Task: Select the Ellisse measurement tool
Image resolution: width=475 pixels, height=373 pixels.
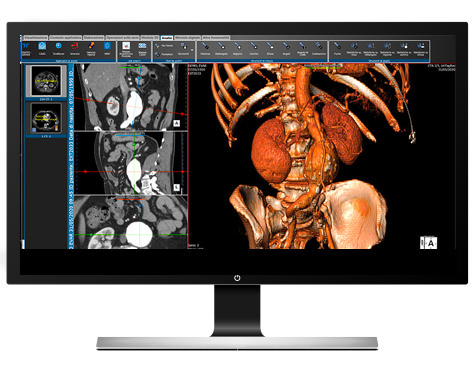Action: coord(270,49)
